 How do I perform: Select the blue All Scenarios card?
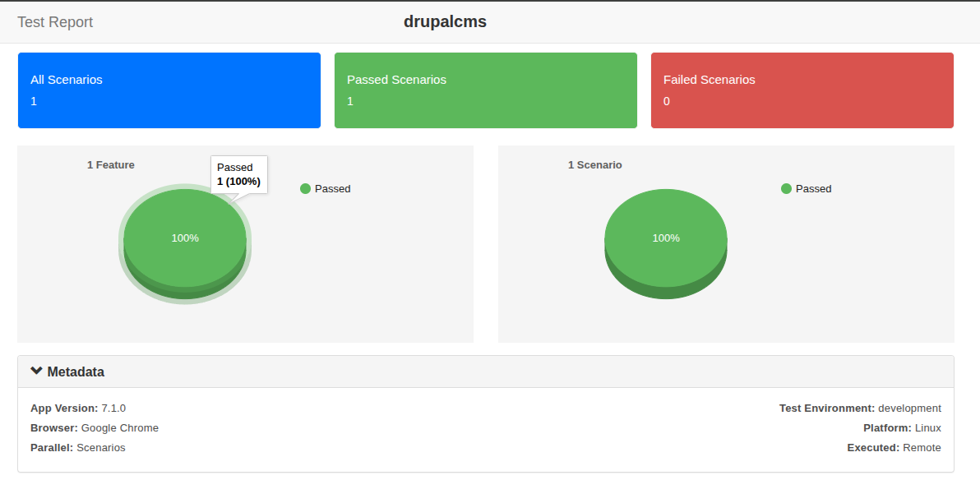[169, 90]
